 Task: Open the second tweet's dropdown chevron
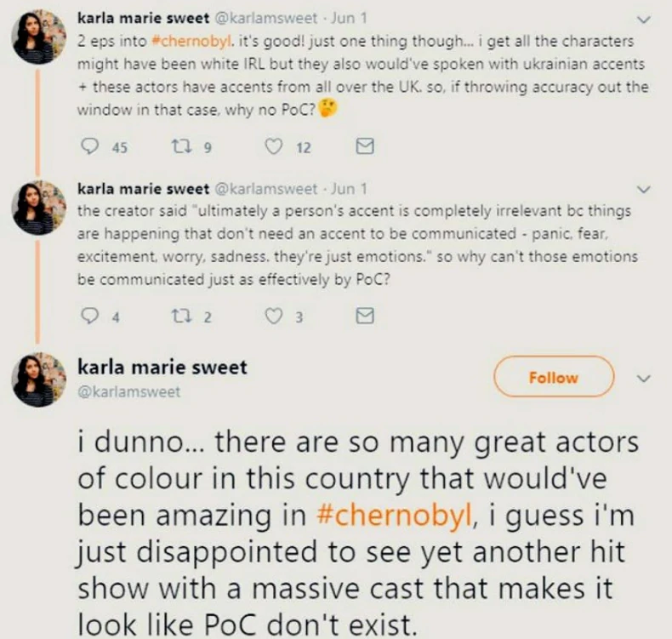point(644,188)
